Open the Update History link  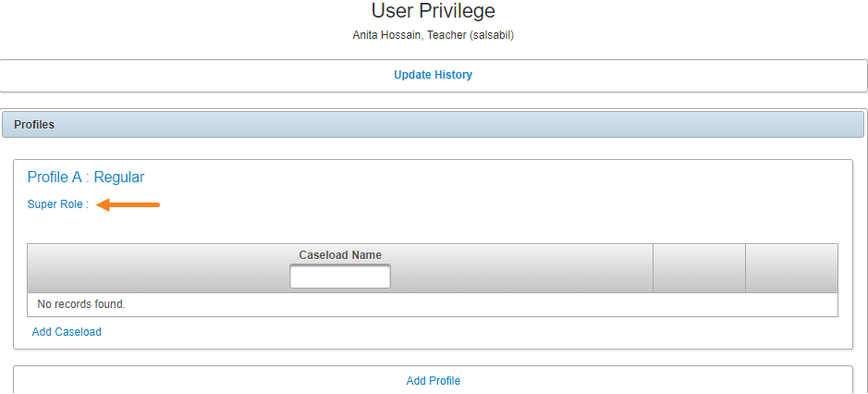(x=433, y=75)
